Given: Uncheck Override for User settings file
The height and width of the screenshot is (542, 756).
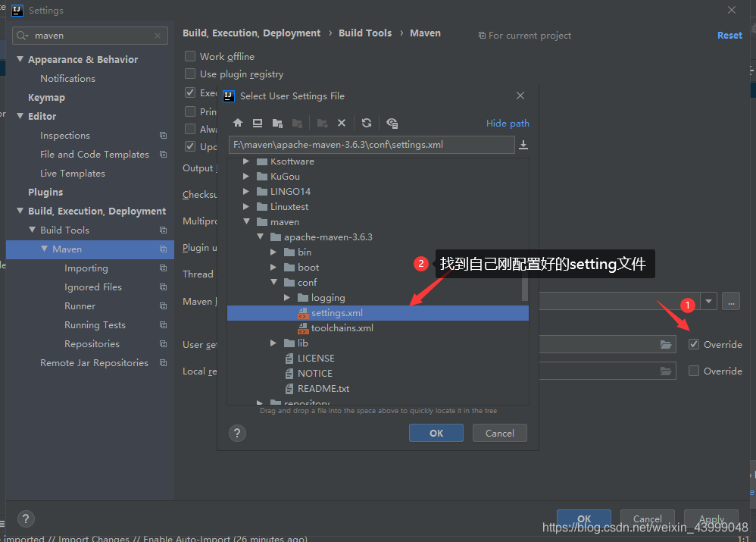Looking at the screenshot, I should point(694,344).
